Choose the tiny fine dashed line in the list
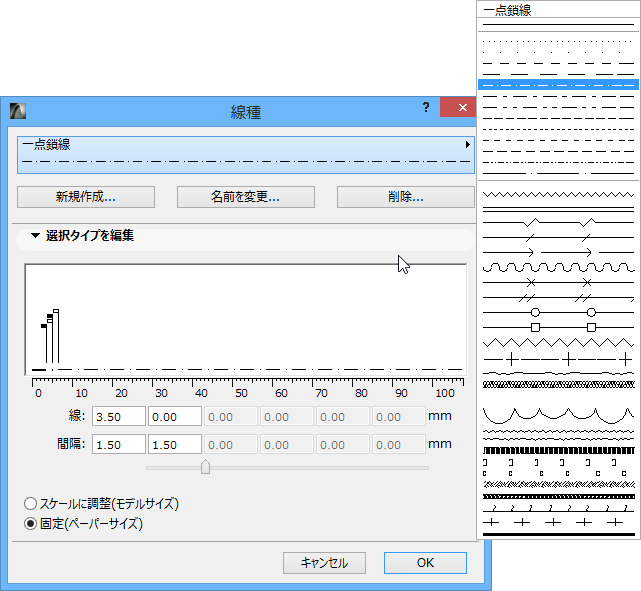The image size is (641, 591). click(558, 129)
